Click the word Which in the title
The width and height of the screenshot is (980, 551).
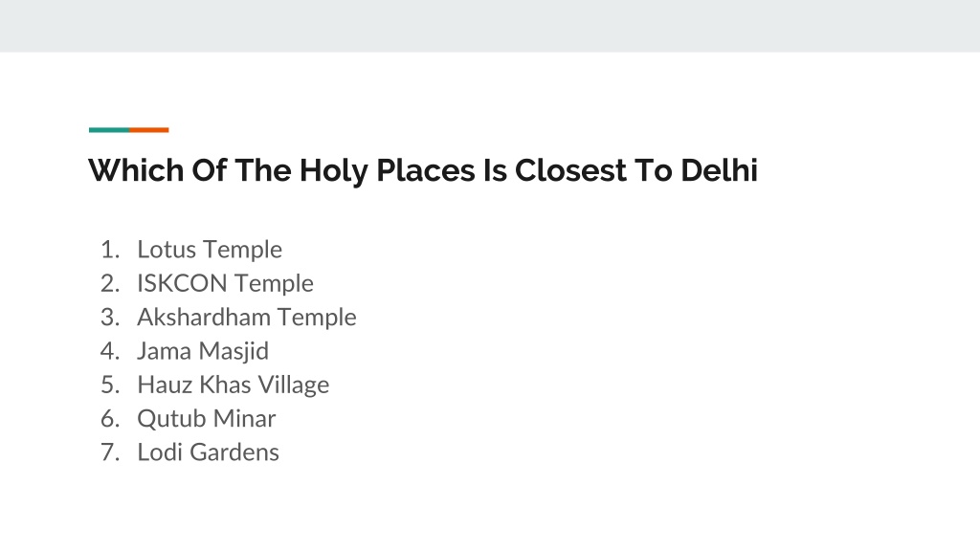tap(136, 170)
